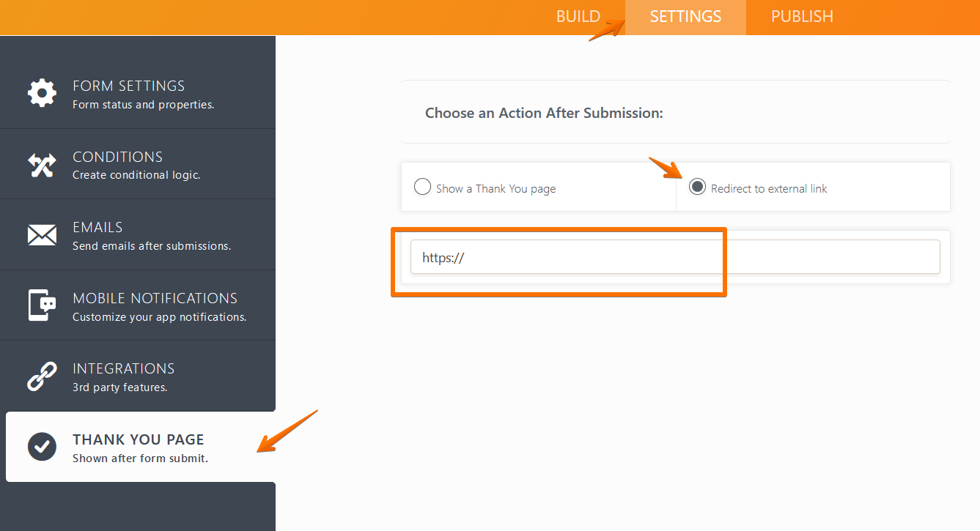Open the CONDITIONS sidebar label

point(117,157)
